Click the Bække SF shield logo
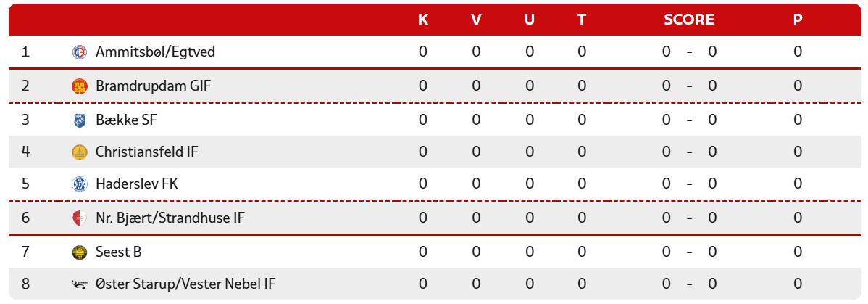The height and width of the screenshot is (304, 868). click(x=80, y=120)
